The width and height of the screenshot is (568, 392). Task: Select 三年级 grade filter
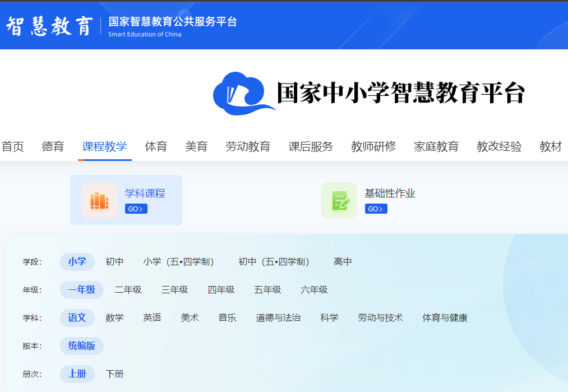click(174, 290)
